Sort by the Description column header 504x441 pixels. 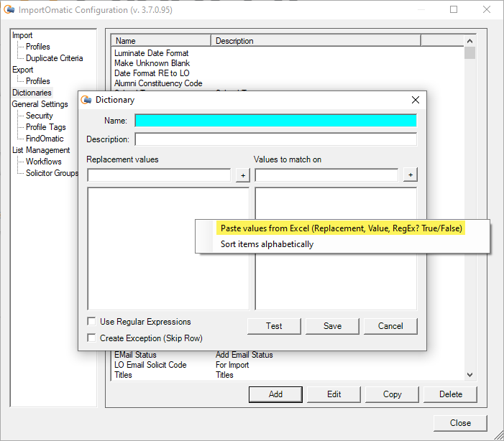pos(316,41)
